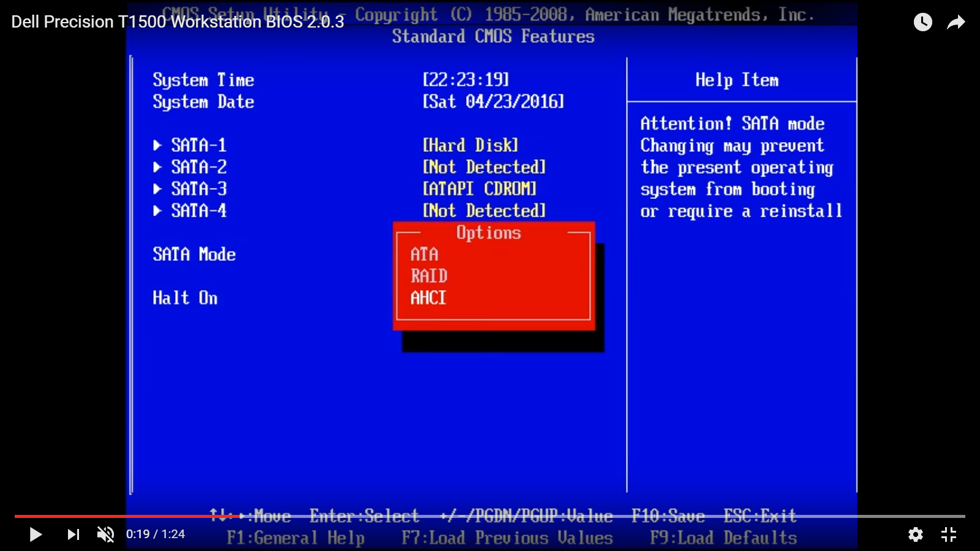Click the +/-/PGDN/PGUP:Value hint
Screen dimensions: 980x551
[527, 516]
